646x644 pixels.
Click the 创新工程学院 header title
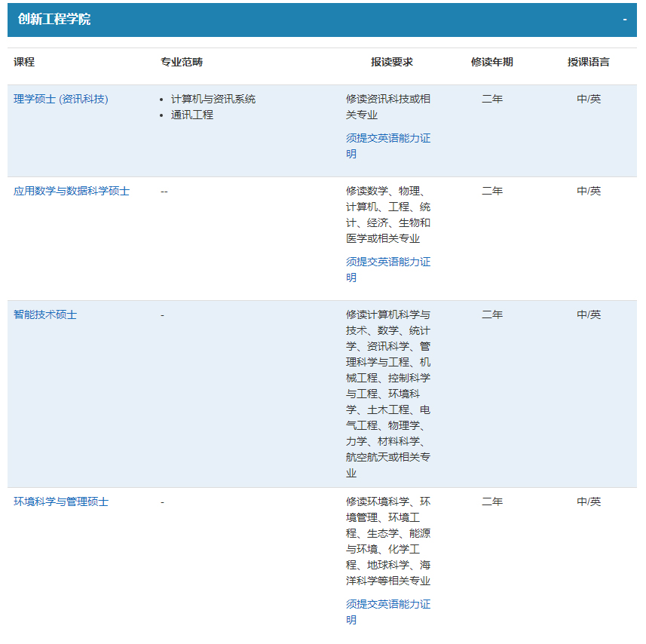click(54, 20)
